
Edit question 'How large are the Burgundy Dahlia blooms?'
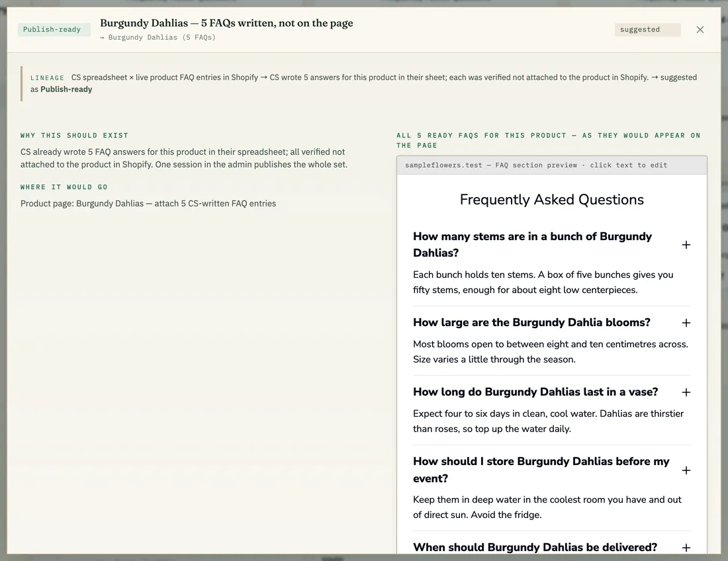(531, 322)
